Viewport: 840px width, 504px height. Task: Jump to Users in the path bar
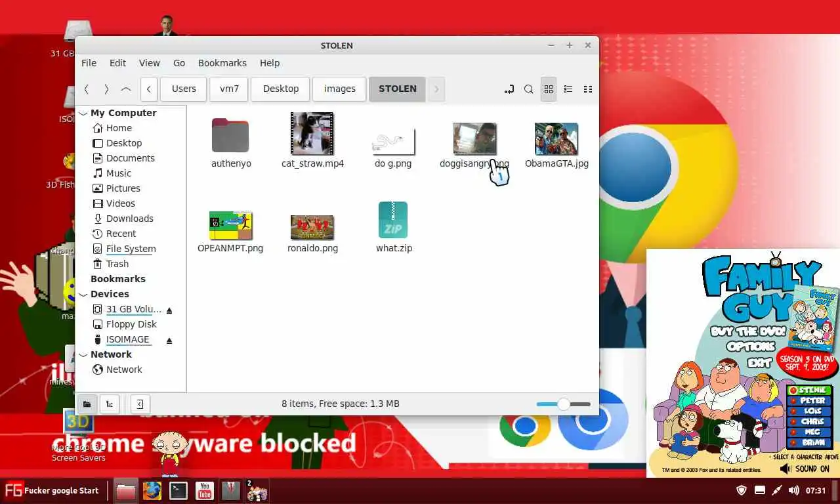[184, 89]
